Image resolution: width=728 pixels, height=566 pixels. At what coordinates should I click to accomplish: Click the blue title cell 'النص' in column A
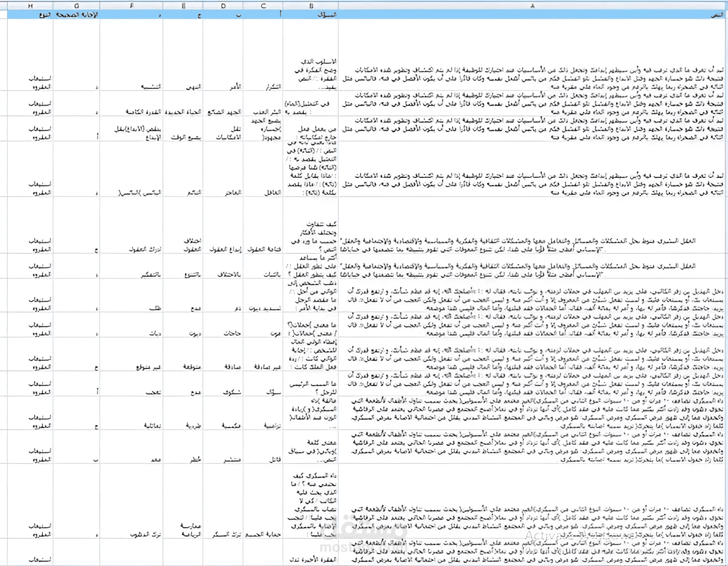coord(532,15)
